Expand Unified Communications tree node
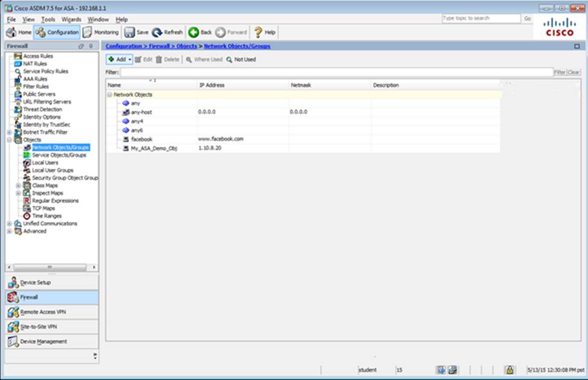This screenshot has width=588, height=380. (9, 224)
